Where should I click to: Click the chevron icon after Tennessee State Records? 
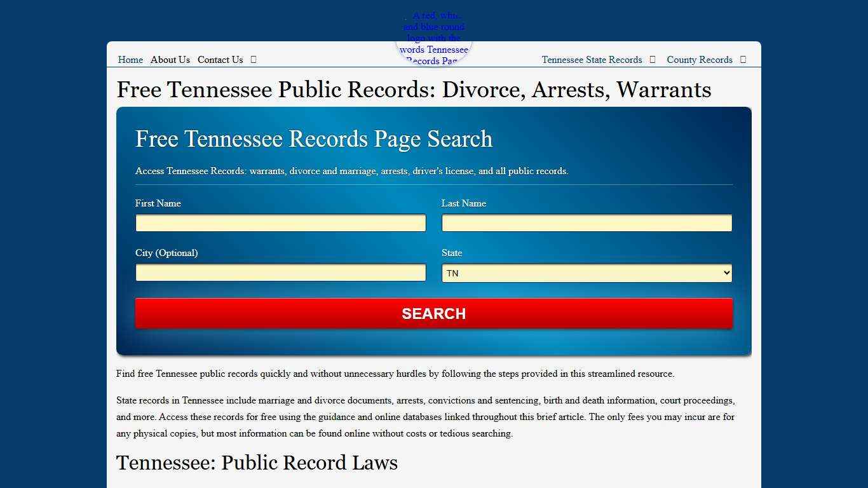(x=652, y=60)
